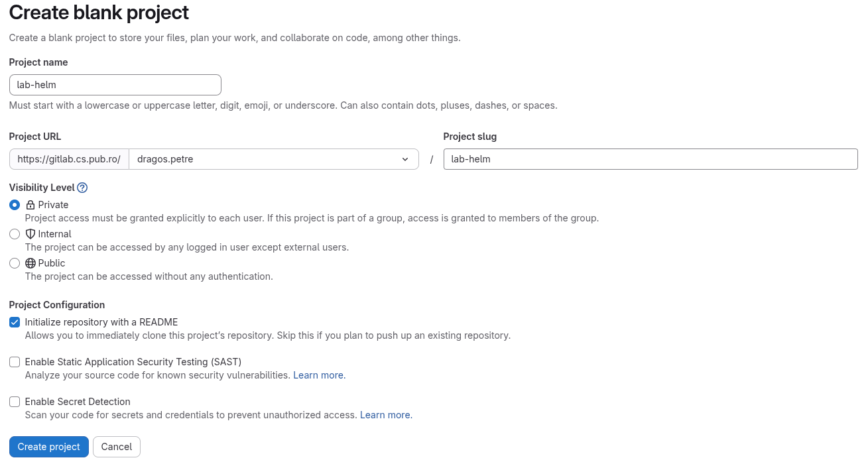Click the chevron on the namespace selector
The width and height of the screenshot is (868, 470).
404,159
